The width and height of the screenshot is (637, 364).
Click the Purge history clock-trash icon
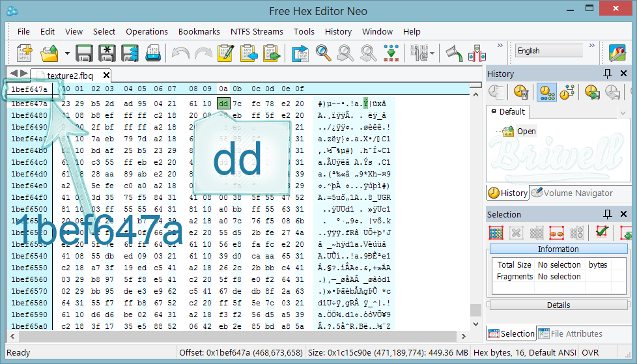[521, 92]
